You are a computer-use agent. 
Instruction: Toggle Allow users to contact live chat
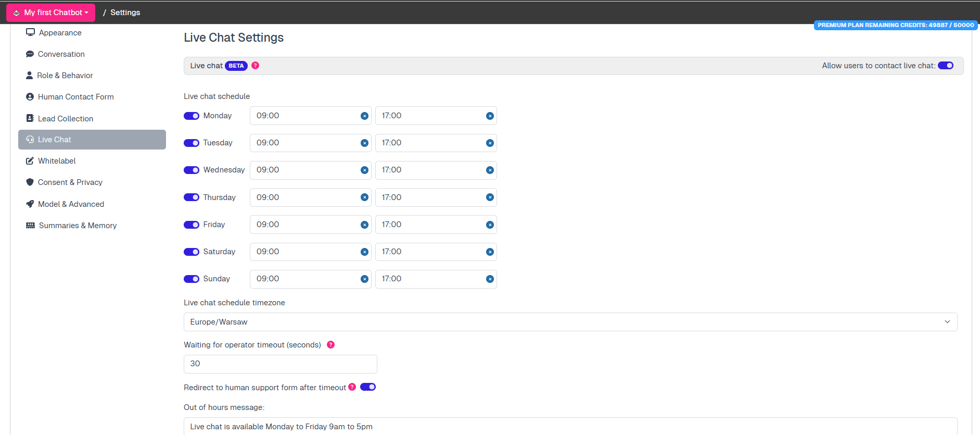[945, 66]
